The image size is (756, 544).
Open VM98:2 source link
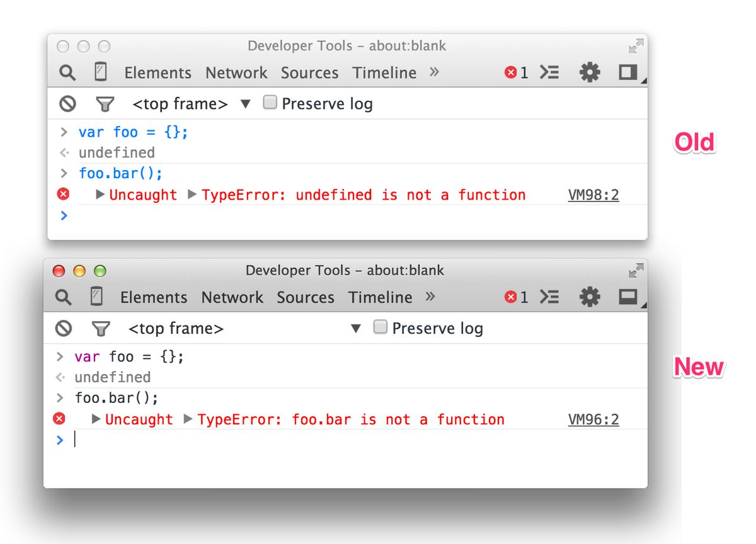point(593,195)
